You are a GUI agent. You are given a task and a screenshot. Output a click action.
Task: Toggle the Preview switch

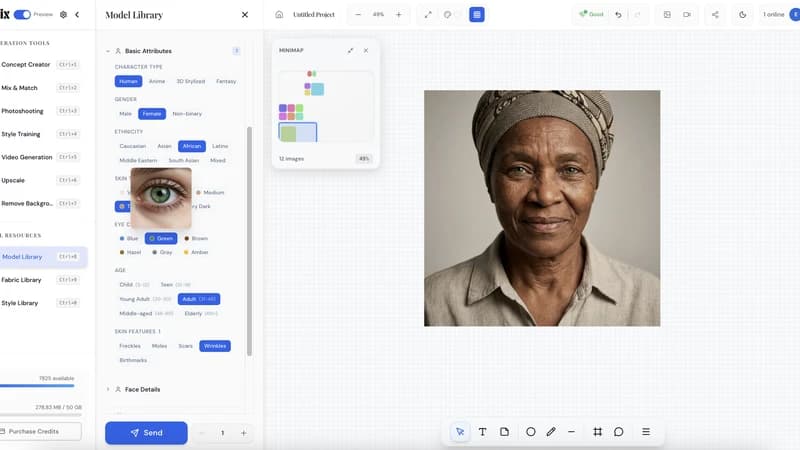coord(22,14)
